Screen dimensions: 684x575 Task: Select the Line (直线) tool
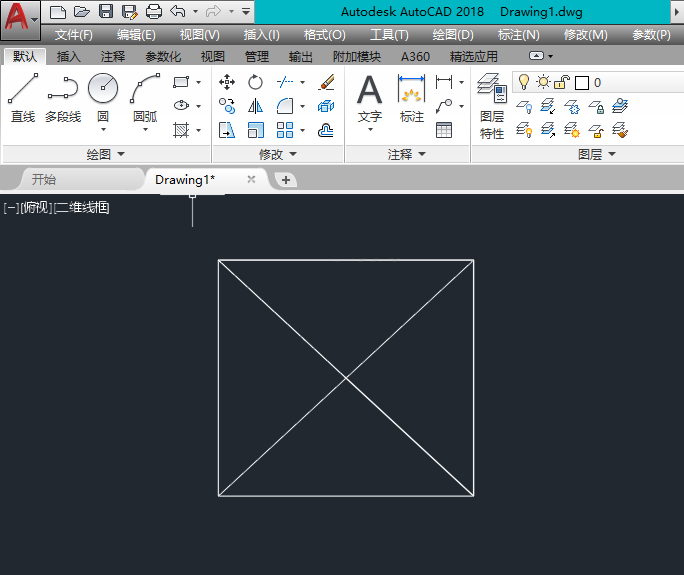[x=23, y=97]
